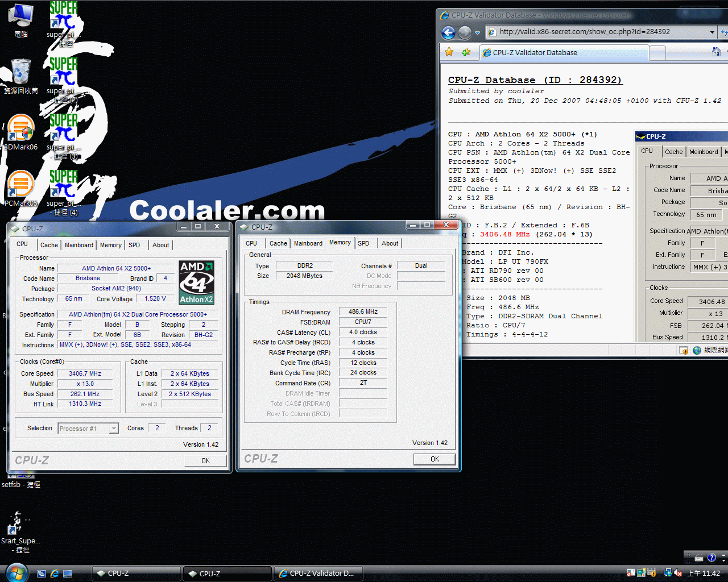Click the IE Favorites Center star
The width and height of the screenshot is (728, 582).
click(449, 52)
